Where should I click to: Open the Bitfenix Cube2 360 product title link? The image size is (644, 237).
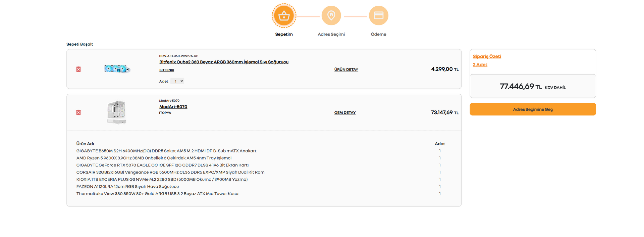tap(224, 62)
